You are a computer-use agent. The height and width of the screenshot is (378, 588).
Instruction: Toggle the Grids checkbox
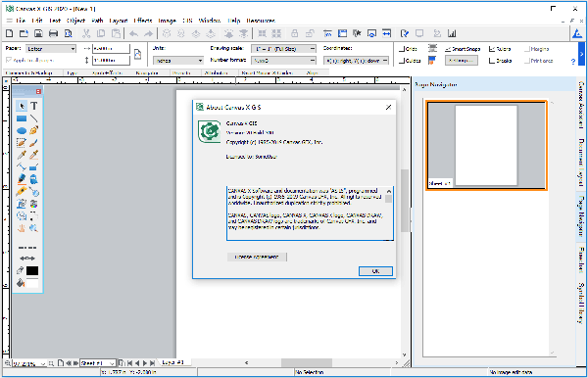coord(402,49)
